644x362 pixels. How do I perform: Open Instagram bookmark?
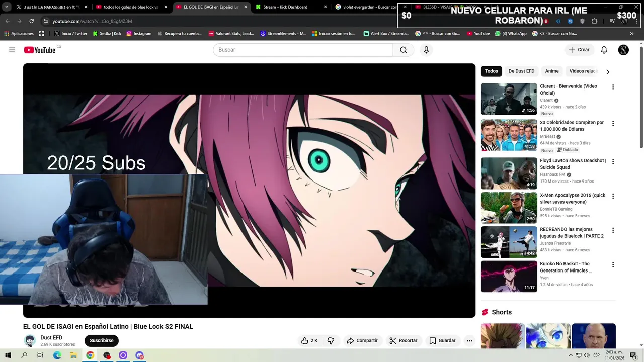tap(139, 34)
